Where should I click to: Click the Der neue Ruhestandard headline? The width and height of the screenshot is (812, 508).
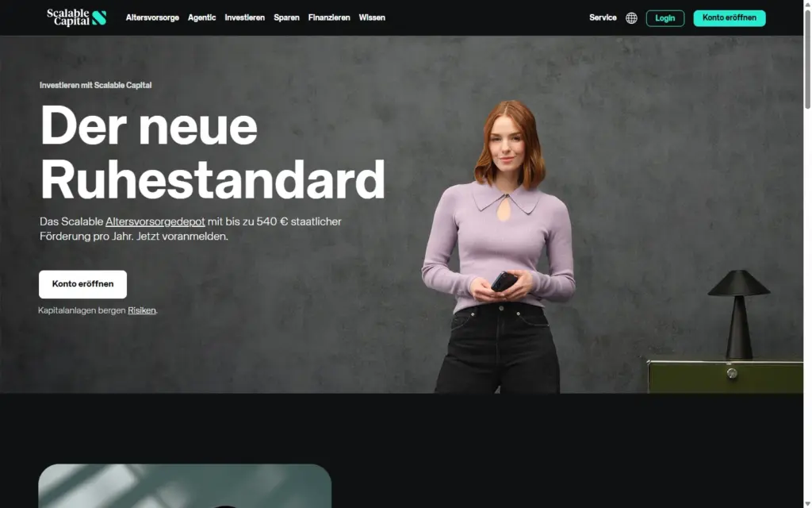(213, 152)
